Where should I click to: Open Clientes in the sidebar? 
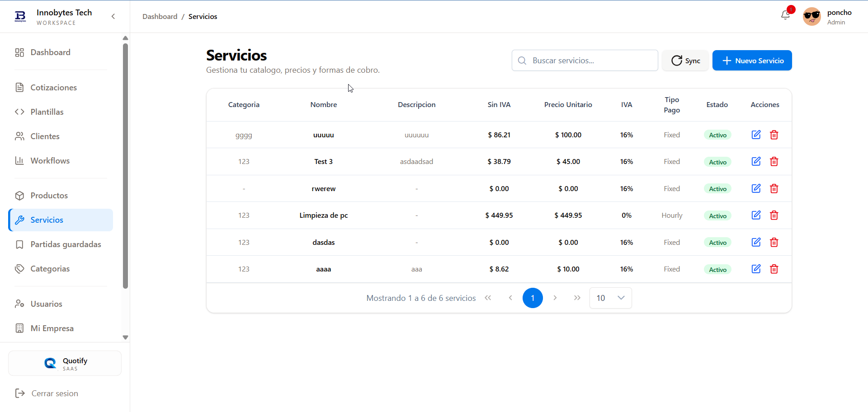(x=61, y=136)
